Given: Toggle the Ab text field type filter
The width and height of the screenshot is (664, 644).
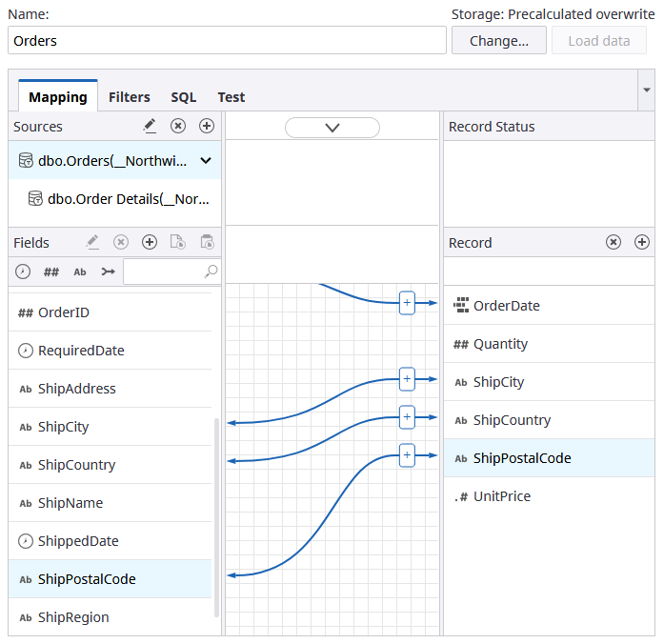Looking at the screenshot, I should tap(80, 272).
